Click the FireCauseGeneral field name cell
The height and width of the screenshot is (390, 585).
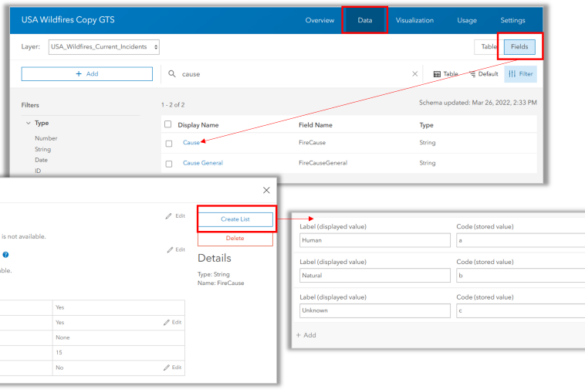tap(323, 163)
